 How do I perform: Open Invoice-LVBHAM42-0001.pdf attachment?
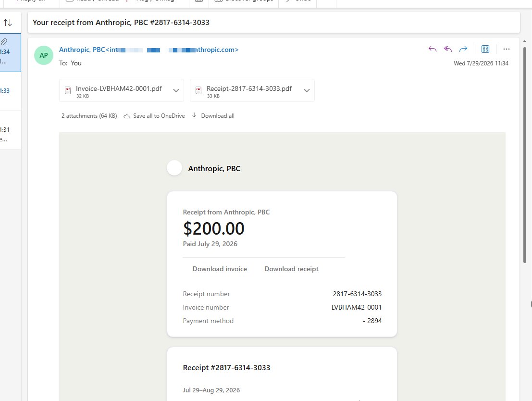pyautogui.click(x=119, y=89)
